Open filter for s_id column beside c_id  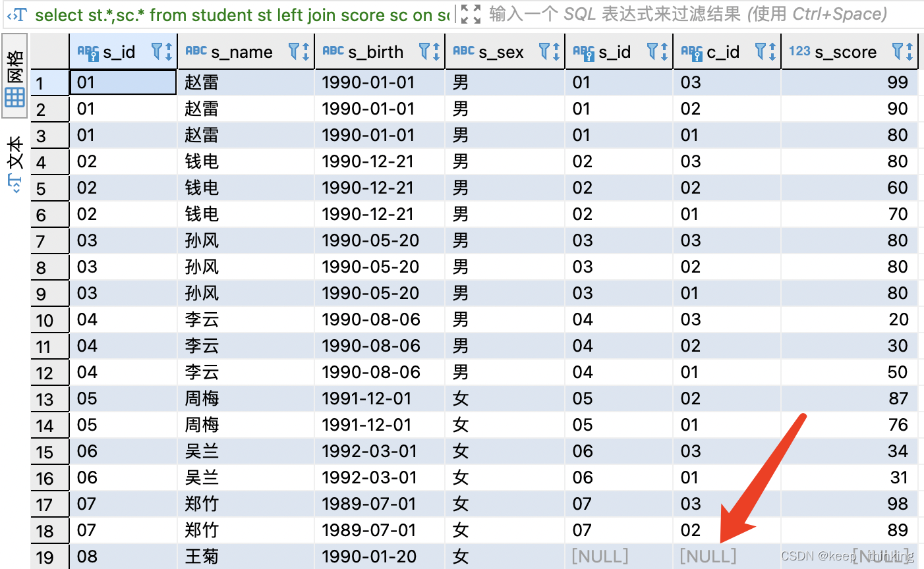coord(652,51)
